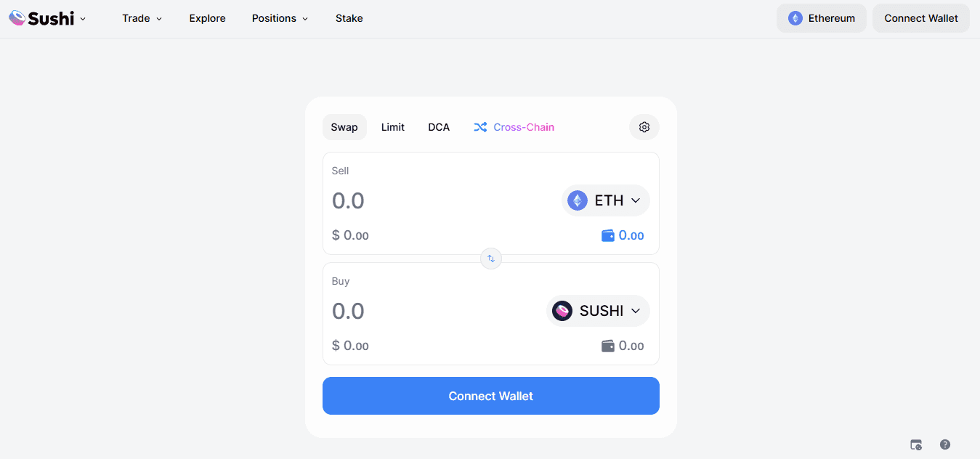980x459 pixels.
Task: Open the help question mark icon
Action: click(945, 444)
